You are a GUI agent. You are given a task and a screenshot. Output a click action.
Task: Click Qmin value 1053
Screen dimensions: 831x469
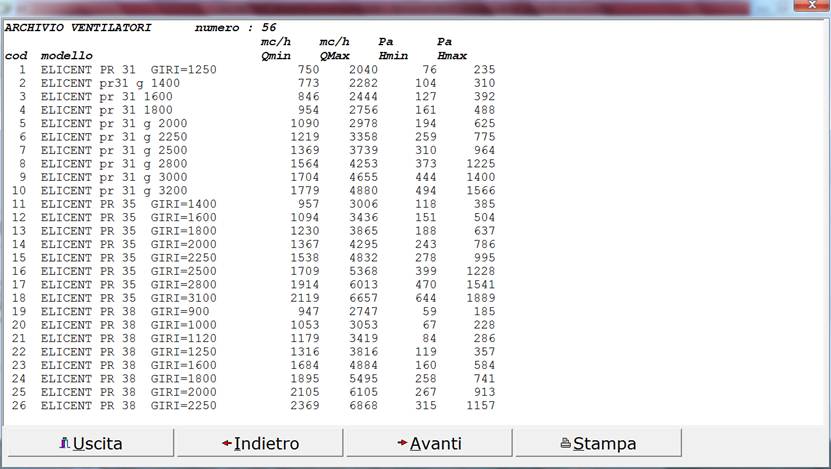click(305, 325)
